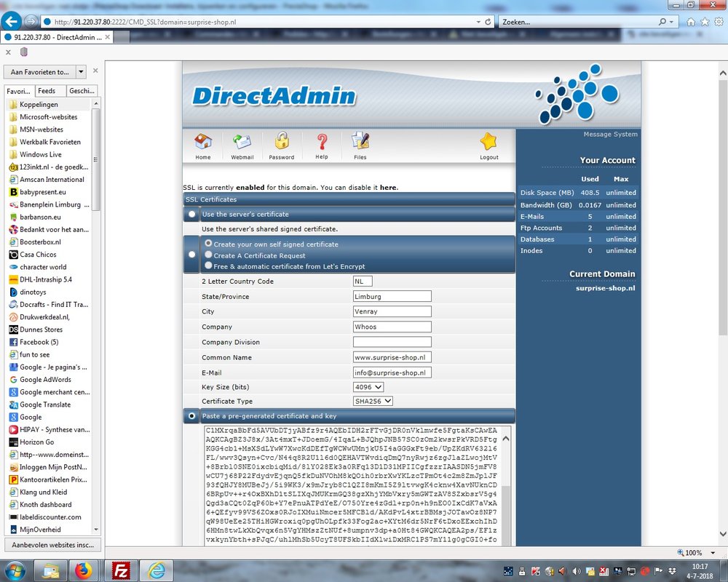
Task: Click the E-Mail input field
Action: point(392,372)
